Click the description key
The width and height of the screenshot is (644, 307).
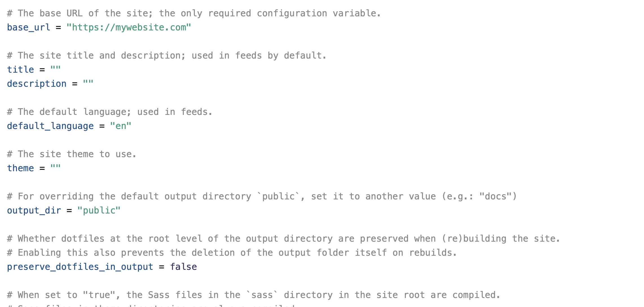point(37,84)
